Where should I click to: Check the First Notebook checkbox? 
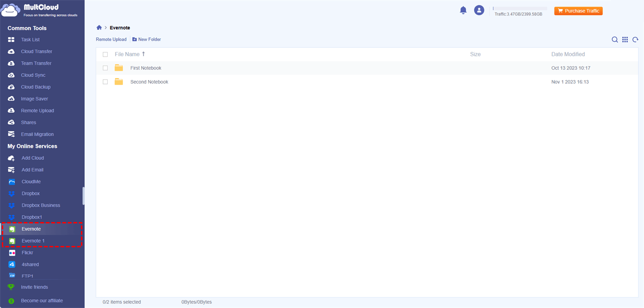point(105,68)
